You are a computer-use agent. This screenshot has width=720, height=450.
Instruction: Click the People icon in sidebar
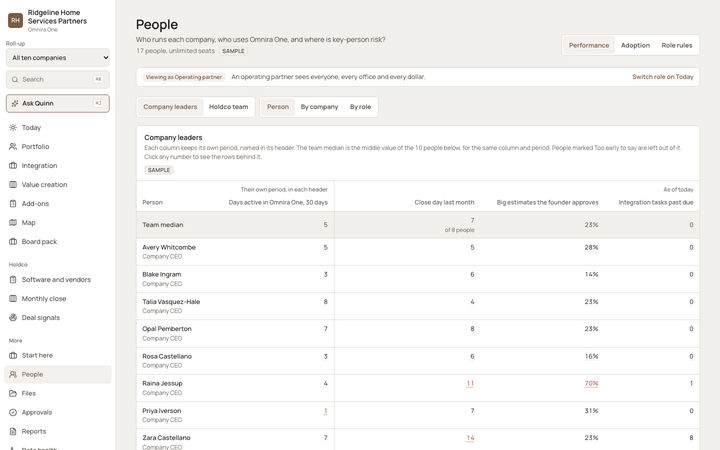13,374
